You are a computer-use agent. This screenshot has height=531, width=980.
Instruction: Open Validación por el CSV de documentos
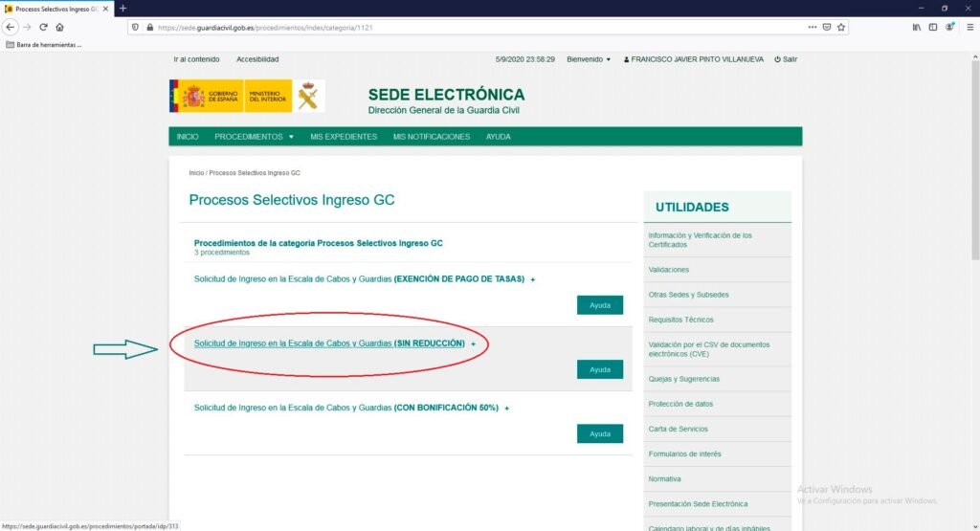pos(709,349)
